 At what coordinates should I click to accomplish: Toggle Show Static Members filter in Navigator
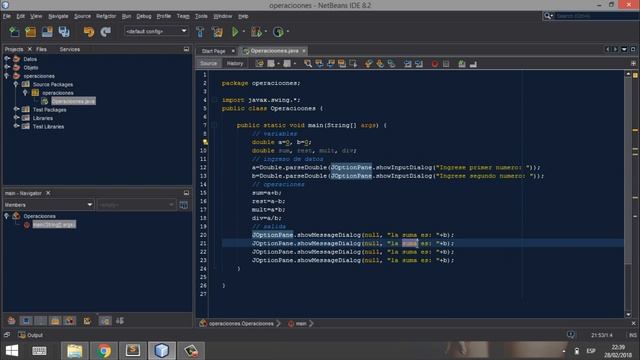tap(40, 321)
